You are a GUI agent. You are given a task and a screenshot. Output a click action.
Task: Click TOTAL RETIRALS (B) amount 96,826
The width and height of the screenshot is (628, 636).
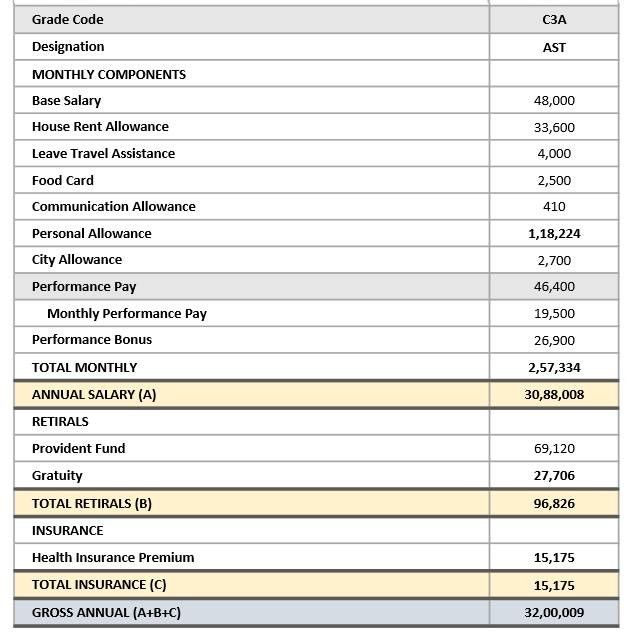click(554, 503)
